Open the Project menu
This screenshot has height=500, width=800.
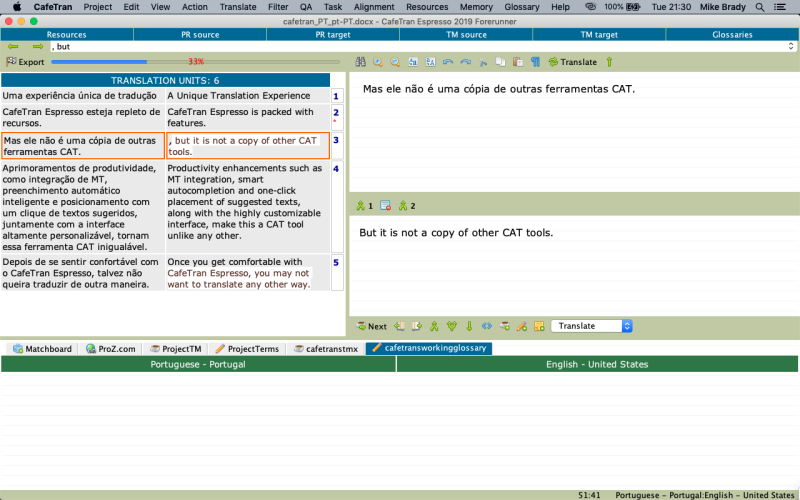(x=97, y=7)
